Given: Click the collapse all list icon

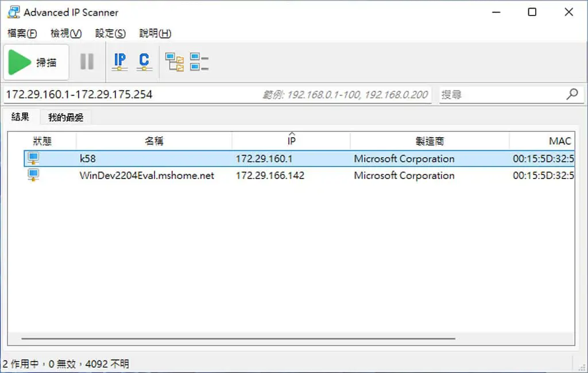Looking at the screenshot, I should point(199,62).
